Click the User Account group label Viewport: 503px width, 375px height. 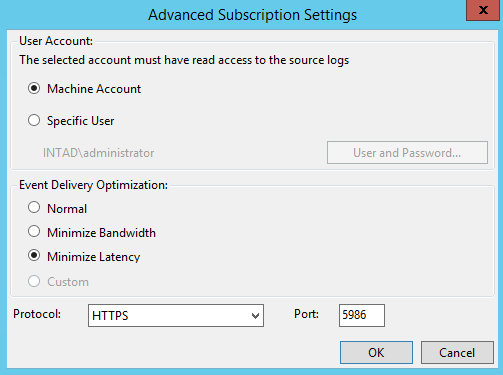pos(56,41)
